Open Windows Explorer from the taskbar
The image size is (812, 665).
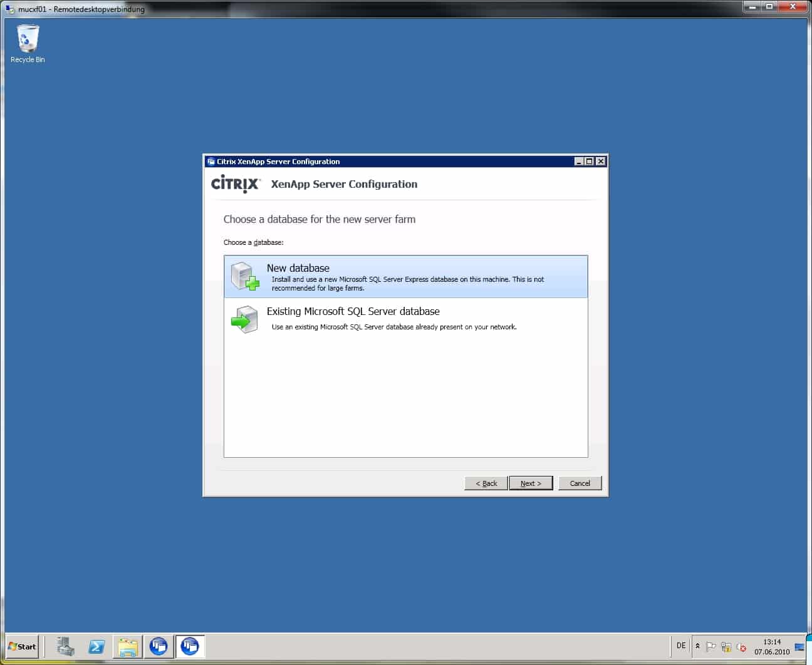click(x=128, y=647)
